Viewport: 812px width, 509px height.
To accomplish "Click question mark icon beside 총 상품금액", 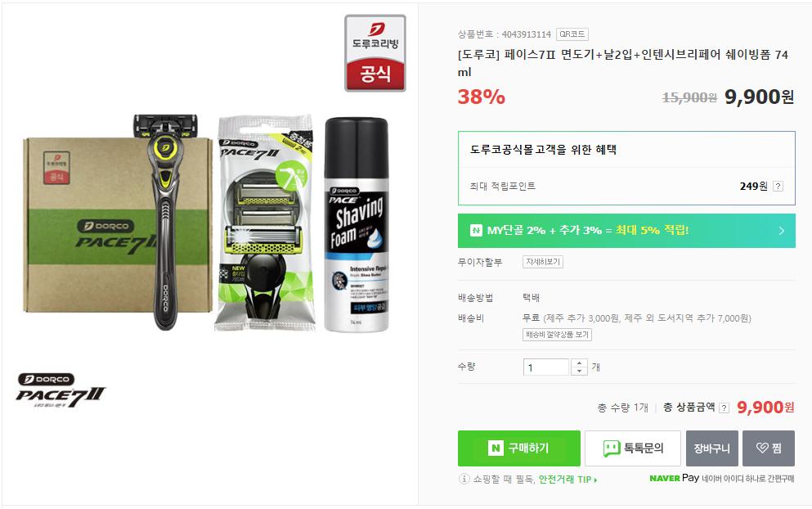I will (x=725, y=408).
